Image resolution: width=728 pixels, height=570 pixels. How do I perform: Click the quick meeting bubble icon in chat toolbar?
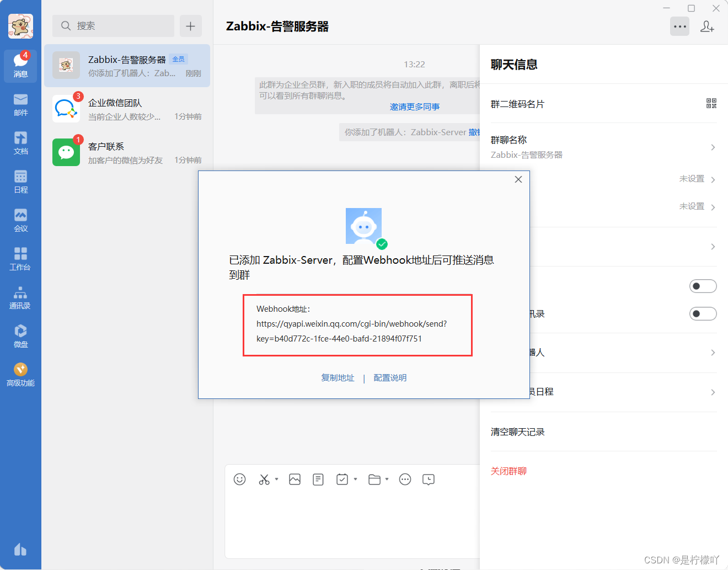point(429,480)
